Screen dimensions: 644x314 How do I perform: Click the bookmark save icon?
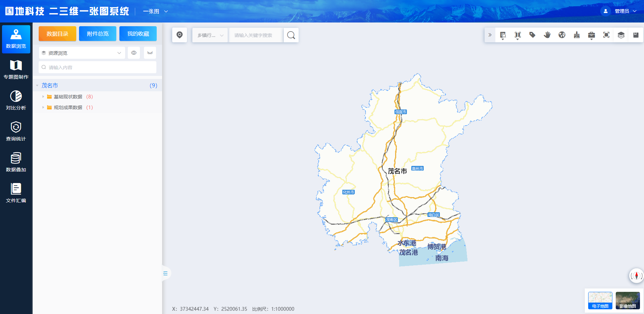[636, 35]
